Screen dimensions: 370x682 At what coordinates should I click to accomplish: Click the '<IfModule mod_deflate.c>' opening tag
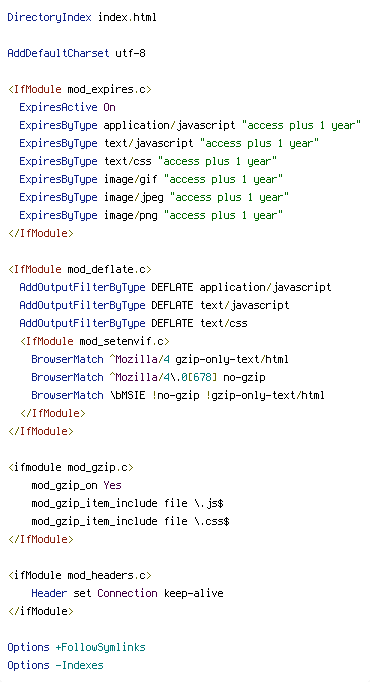80,269
